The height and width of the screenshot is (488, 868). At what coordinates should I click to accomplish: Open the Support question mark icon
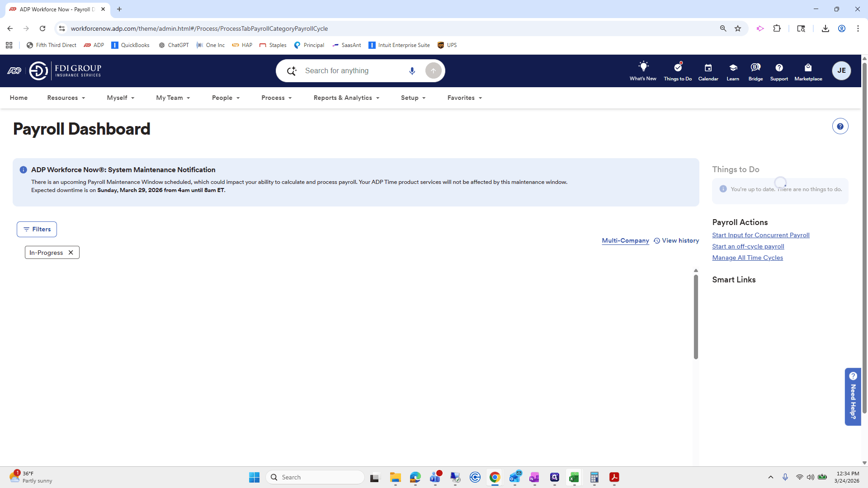click(779, 71)
